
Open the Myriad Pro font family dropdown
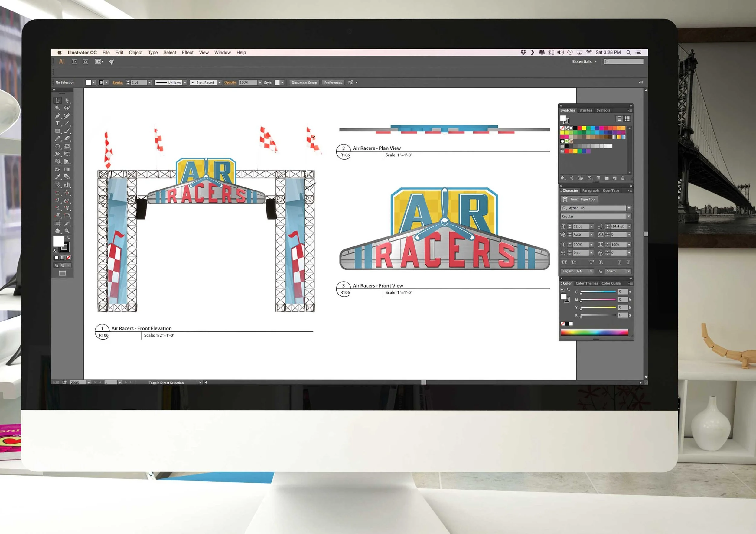tap(629, 208)
